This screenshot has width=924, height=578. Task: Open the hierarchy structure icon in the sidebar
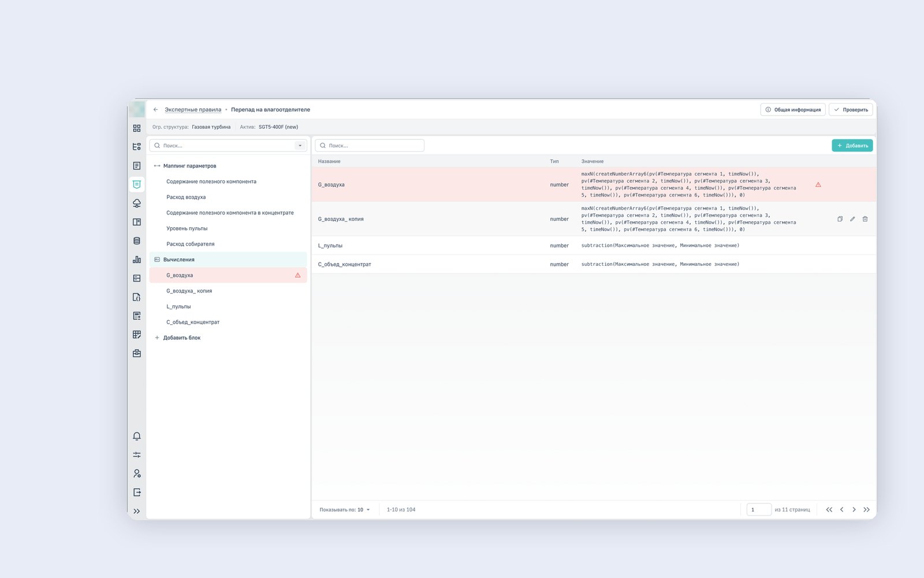coord(137,147)
